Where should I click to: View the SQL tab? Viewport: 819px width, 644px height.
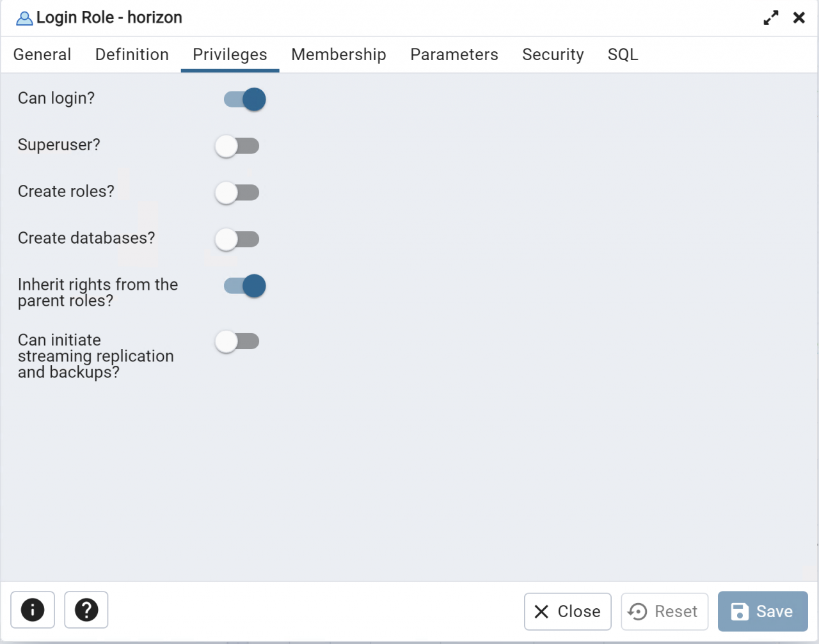pyautogui.click(x=622, y=54)
